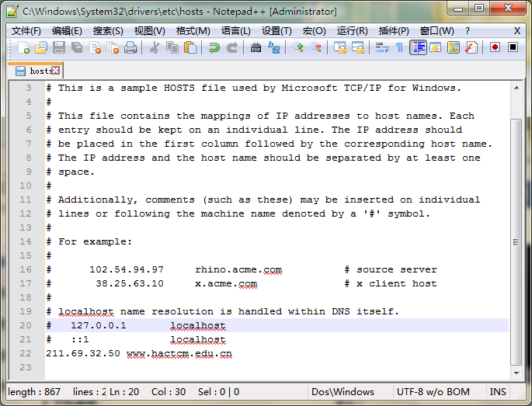Open the function list toolbar icon
This screenshot has width=532, height=406.
tap(471, 48)
